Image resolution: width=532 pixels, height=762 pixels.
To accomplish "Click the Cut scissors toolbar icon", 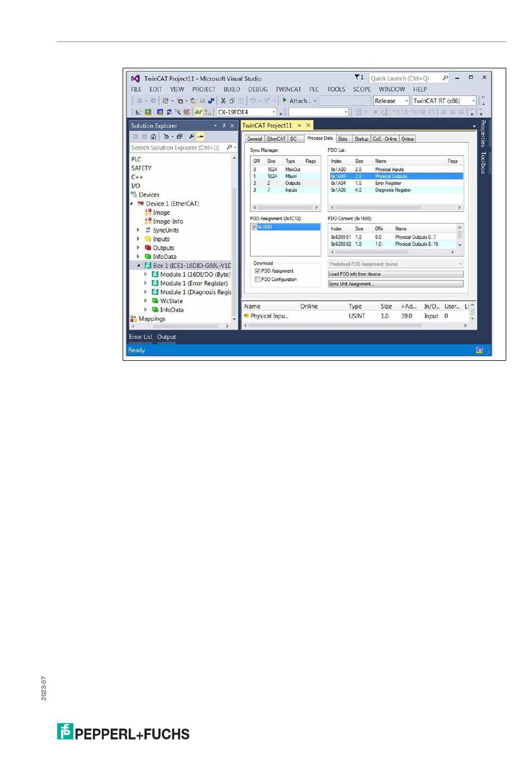I will [223, 101].
